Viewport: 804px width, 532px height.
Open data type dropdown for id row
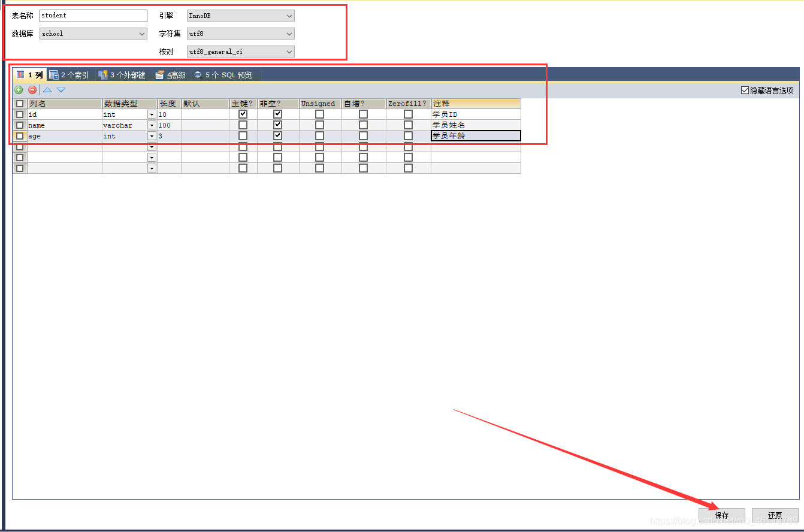(x=152, y=114)
